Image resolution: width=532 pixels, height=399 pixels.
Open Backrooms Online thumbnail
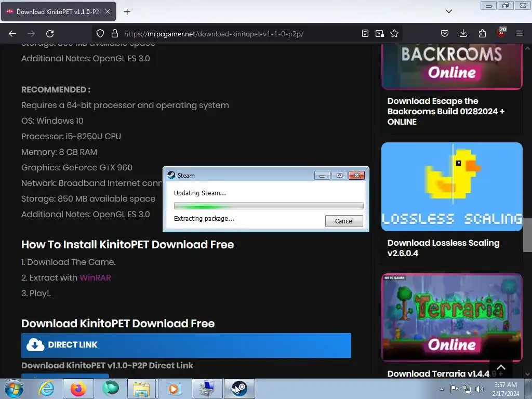coord(451,66)
